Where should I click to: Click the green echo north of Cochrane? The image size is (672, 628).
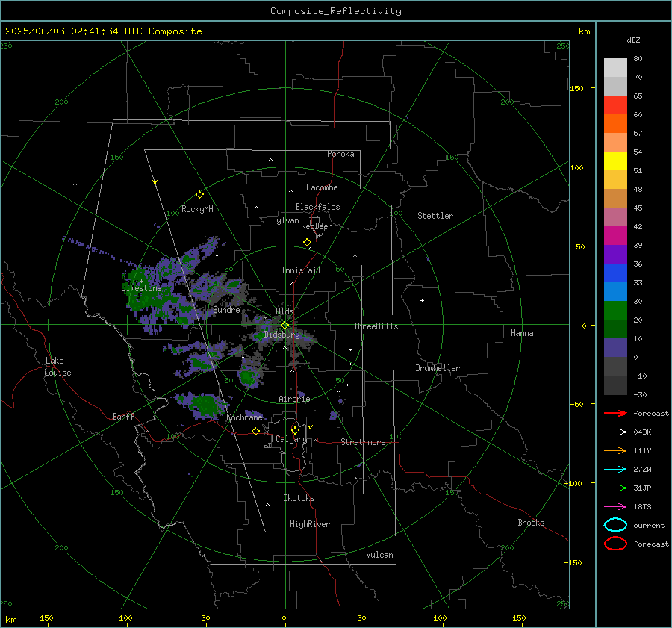[x=205, y=406]
